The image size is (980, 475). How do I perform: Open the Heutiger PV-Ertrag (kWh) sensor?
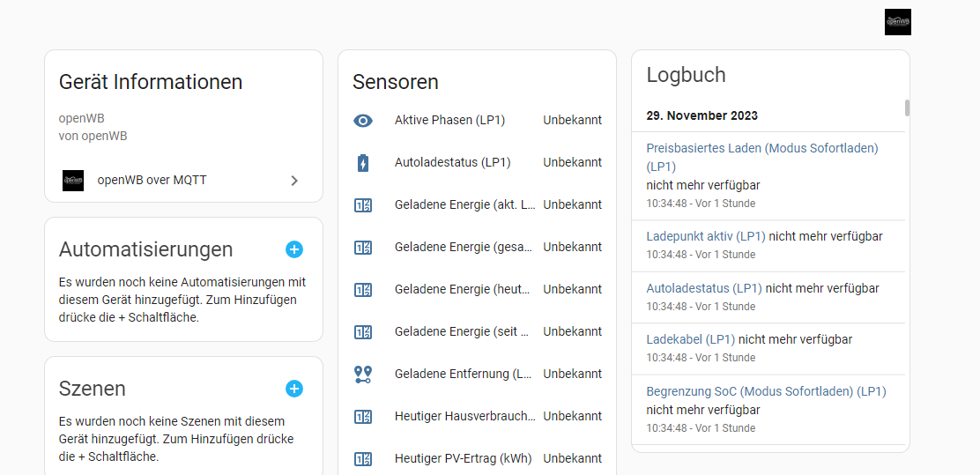pyautogui.click(x=463, y=459)
